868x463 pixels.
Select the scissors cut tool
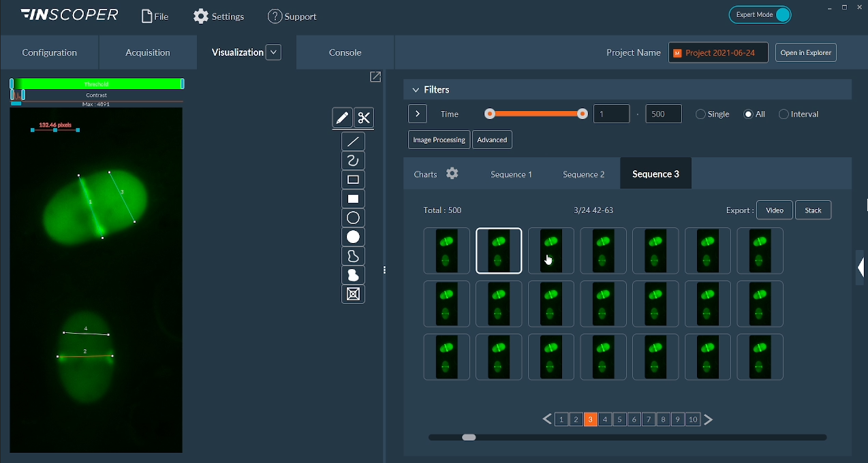(x=363, y=118)
